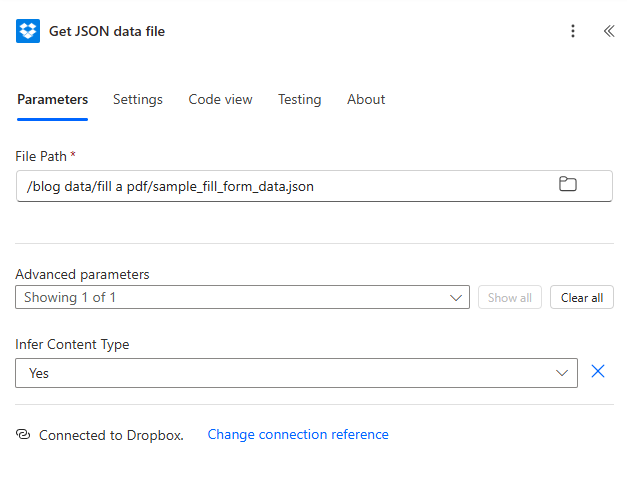Switch to the Parameters tab

pos(53,100)
